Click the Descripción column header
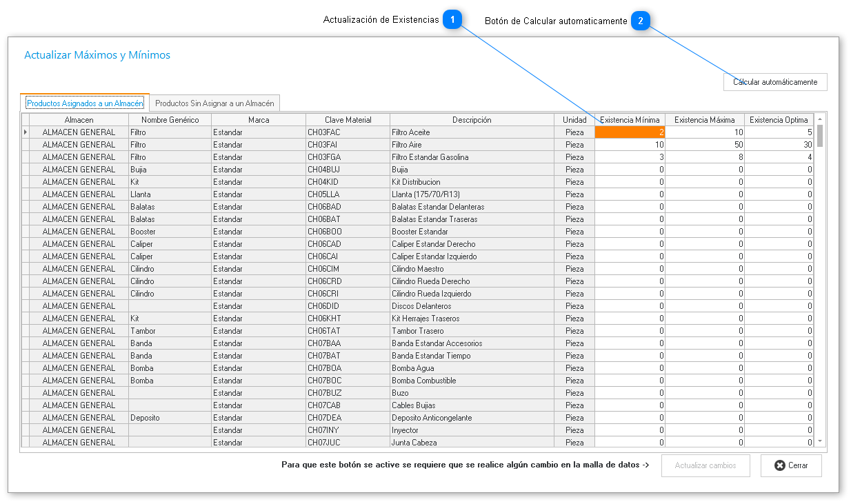The height and width of the screenshot is (504, 851). click(471, 120)
